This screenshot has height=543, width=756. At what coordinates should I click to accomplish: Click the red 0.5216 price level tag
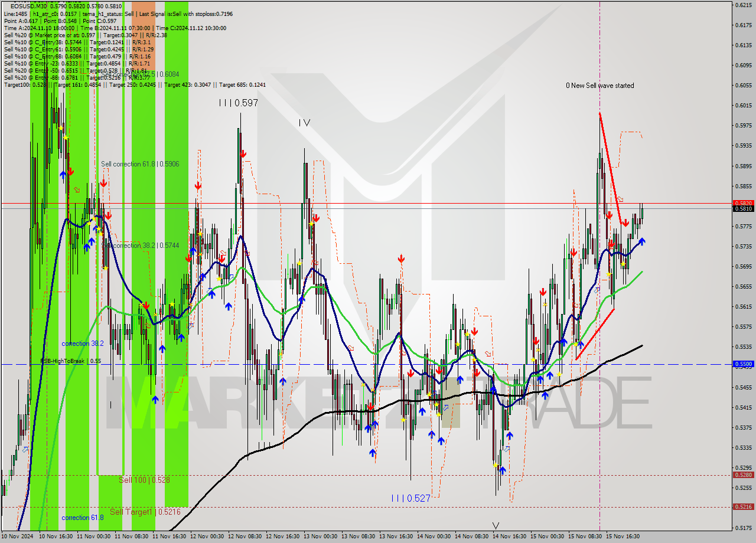[x=743, y=506]
